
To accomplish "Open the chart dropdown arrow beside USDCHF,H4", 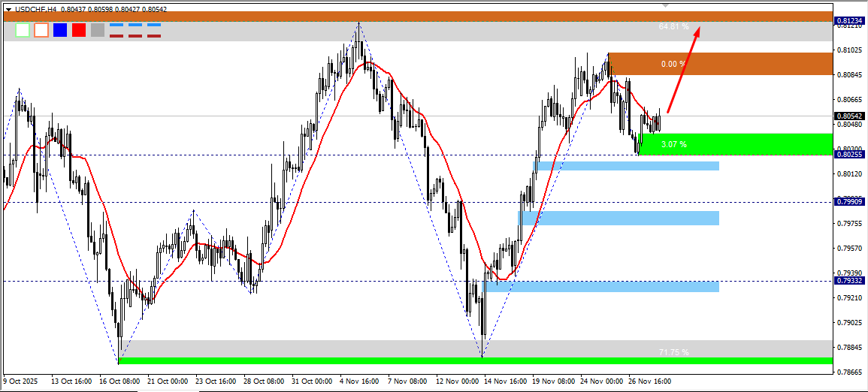I will pos(8,10).
